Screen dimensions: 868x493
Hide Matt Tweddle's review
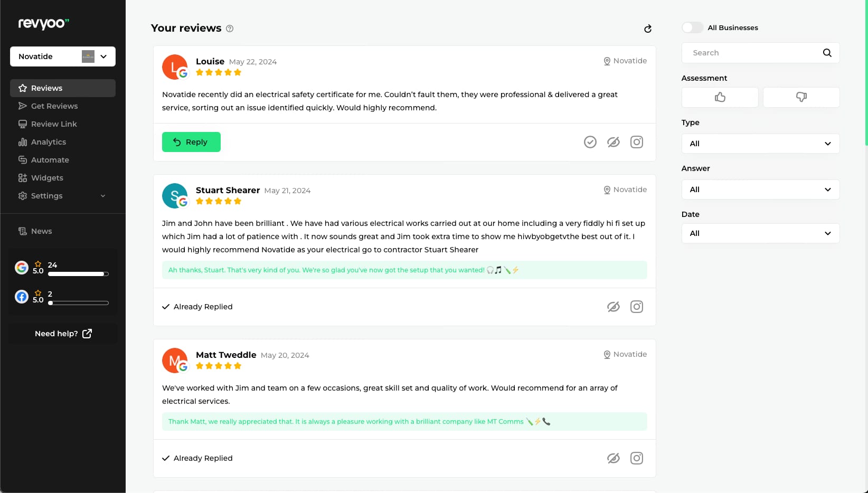tap(614, 458)
